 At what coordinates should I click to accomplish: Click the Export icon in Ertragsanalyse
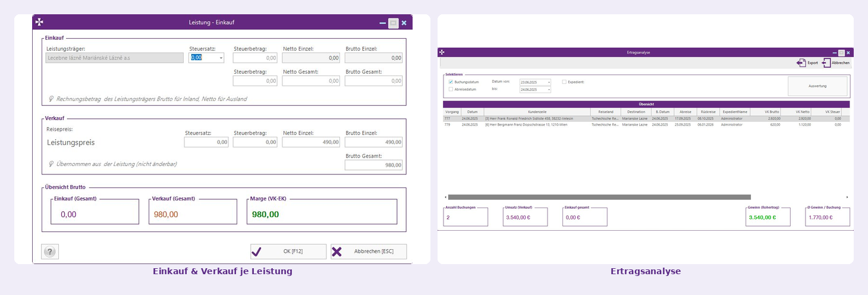pyautogui.click(x=801, y=62)
